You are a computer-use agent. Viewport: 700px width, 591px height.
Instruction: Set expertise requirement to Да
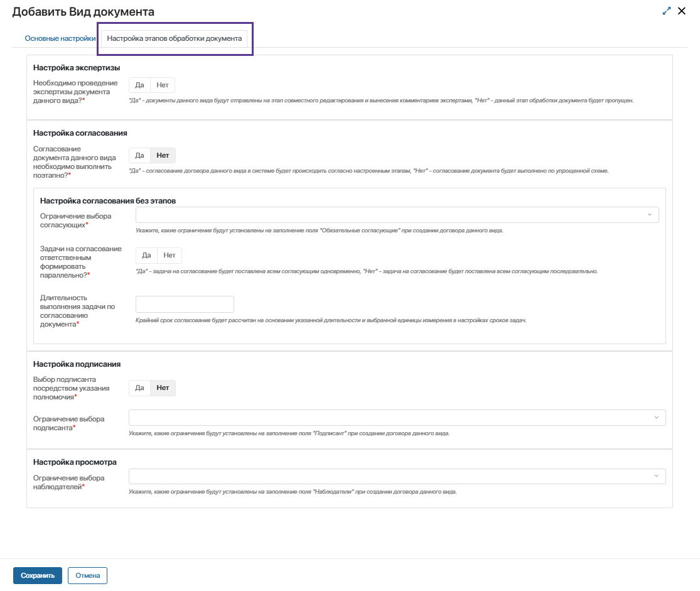click(139, 85)
